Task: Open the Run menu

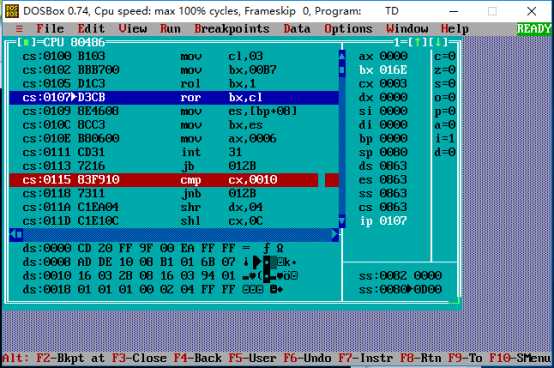Action: pyautogui.click(x=170, y=29)
